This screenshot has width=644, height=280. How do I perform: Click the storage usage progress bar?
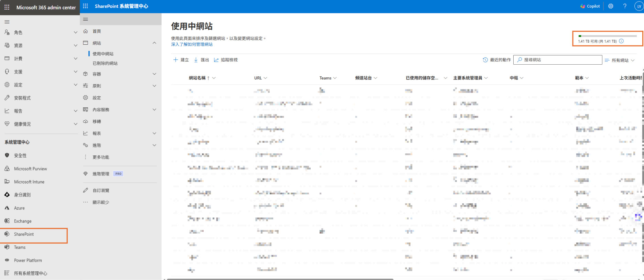[608, 36]
